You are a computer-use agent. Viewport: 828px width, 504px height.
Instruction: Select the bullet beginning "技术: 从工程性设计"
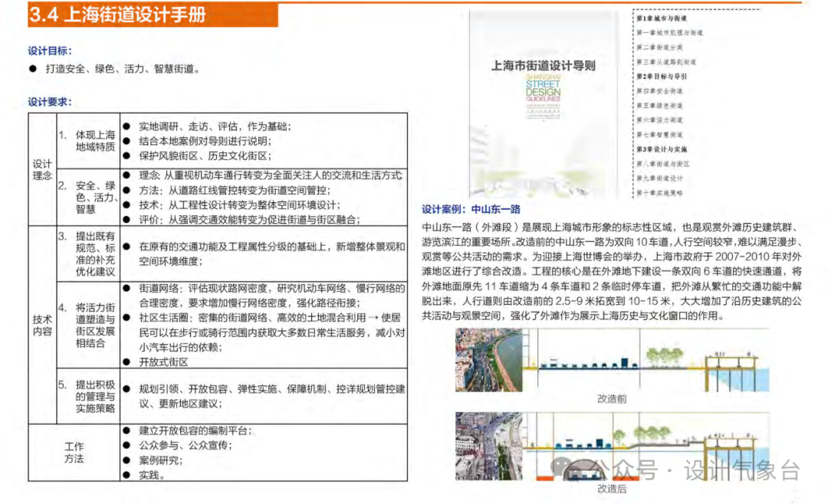pos(239,205)
